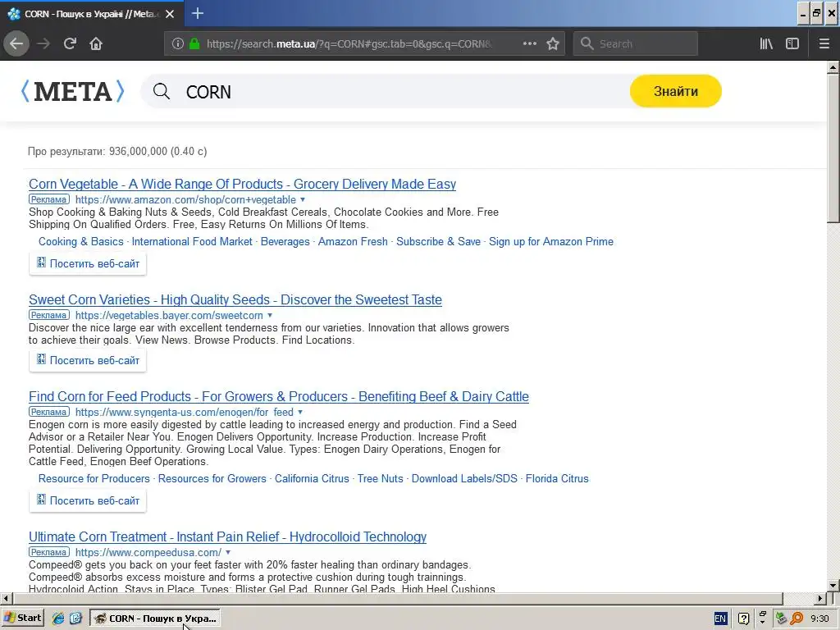Open the California Citrus sitelink

point(312,478)
